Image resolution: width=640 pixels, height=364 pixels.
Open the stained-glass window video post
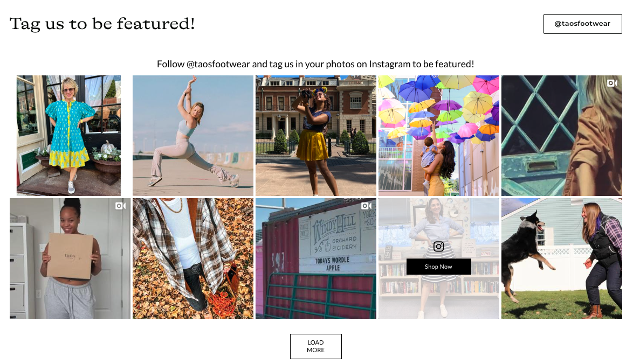(562, 136)
